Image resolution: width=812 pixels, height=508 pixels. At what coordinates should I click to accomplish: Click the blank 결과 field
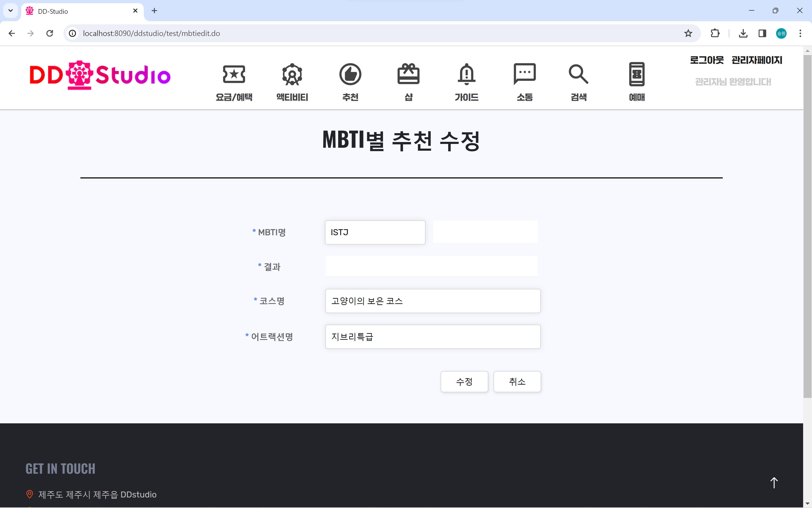[432, 266]
